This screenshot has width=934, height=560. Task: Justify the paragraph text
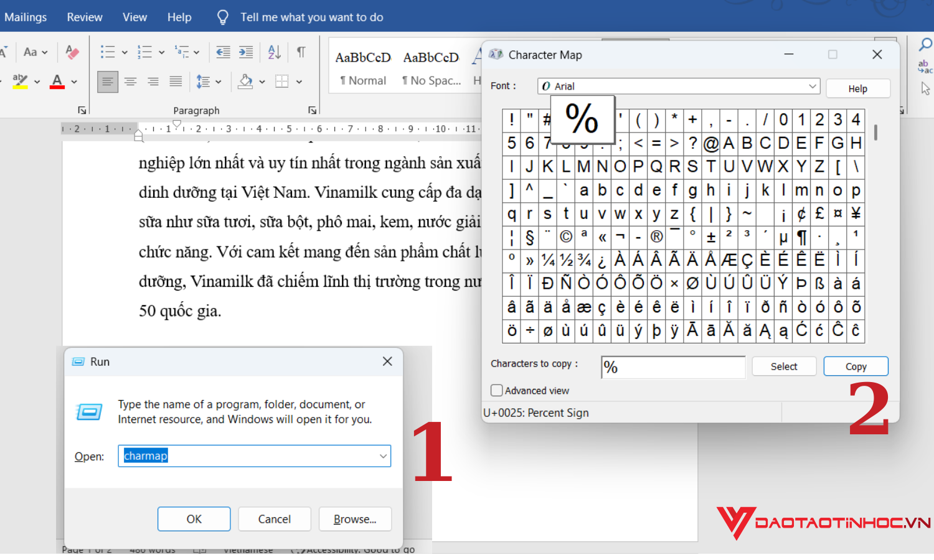[x=176, y=82]
